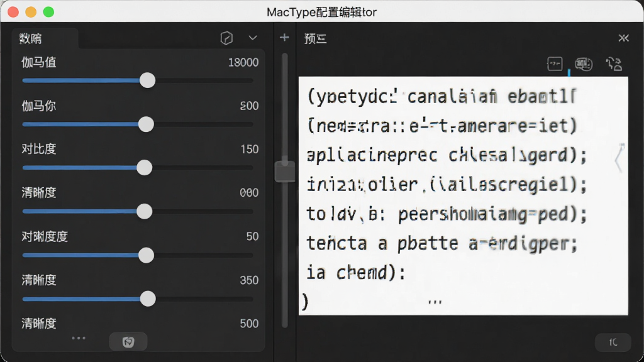Image resolution: width=644 pixels, height=362 pixels.
Task: Click the 对比度 slider handle
Action: coord(144,168)
